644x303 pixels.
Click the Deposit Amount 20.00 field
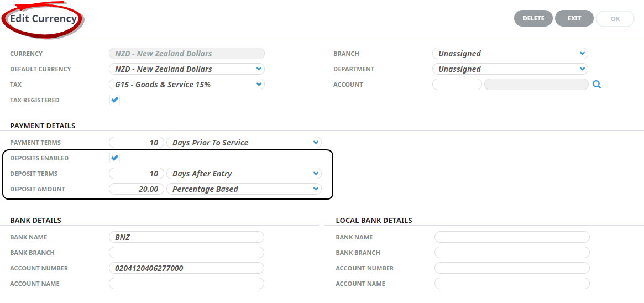tap(137, 189)
